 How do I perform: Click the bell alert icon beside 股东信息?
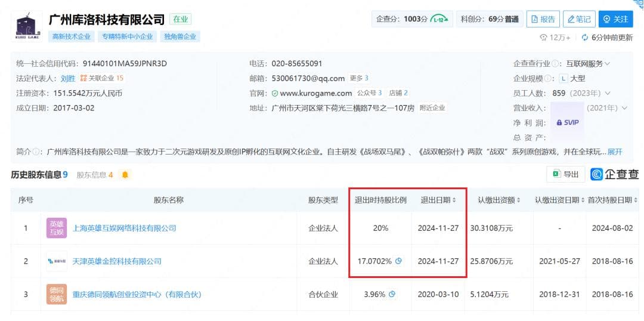pos(125,175)
